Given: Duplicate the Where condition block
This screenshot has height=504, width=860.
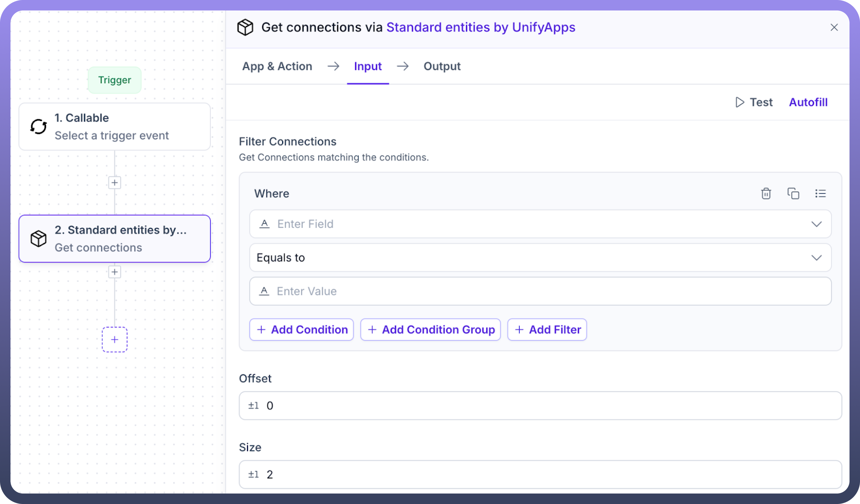Looking at the screenshot, I should tap(793, 193).
